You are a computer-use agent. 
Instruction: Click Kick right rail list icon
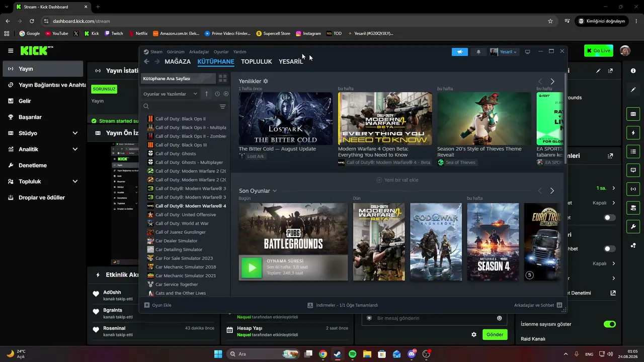[x=633, y=151]
